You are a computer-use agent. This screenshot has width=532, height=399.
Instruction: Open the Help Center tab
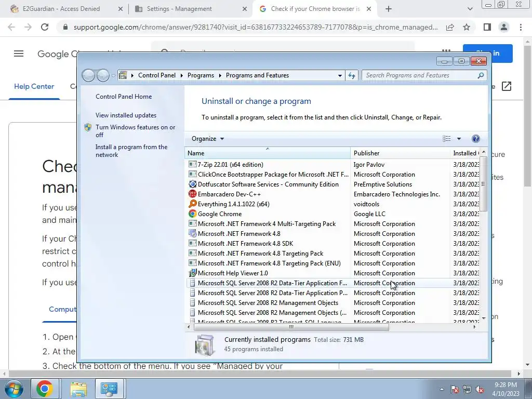34,87
